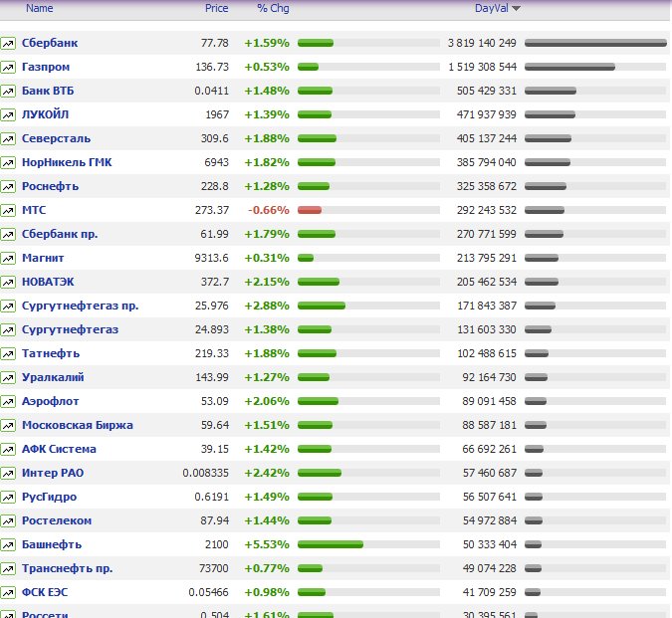Viewport: 672px width, 618px height.
Task: Open the trend icon next to Башнефть
Action: (x=8, y=544)
